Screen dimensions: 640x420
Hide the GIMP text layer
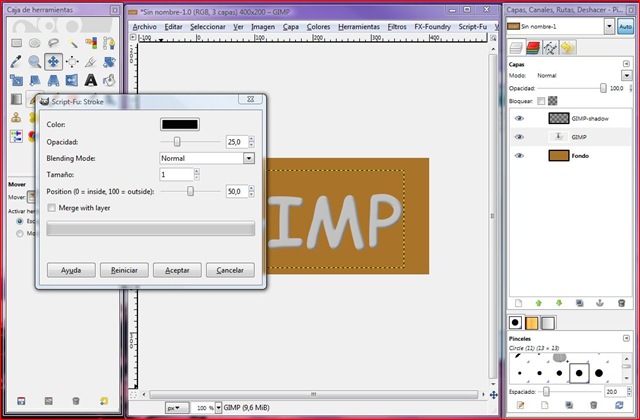pos(519,137)
